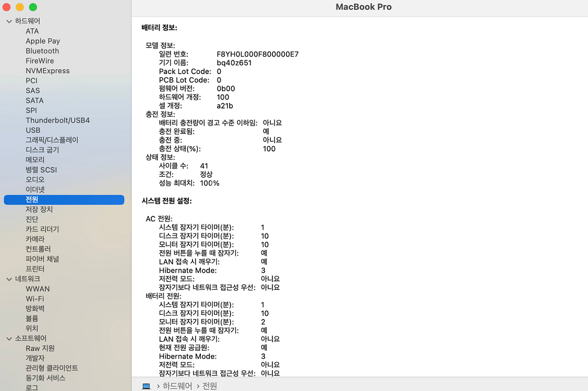Image resolution: width=588 pixels, height=391 pixels.
Task: Select the 하드웨어 section label
Action: (27, 21)
